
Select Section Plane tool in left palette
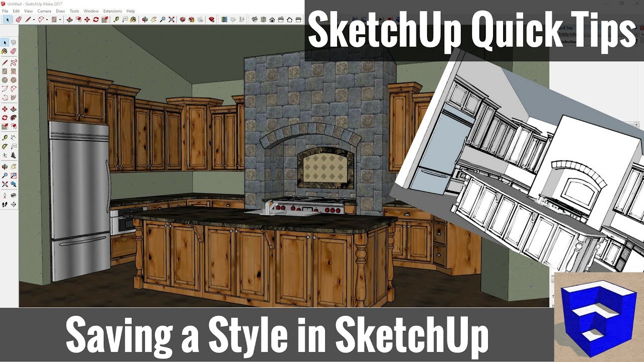13,204
